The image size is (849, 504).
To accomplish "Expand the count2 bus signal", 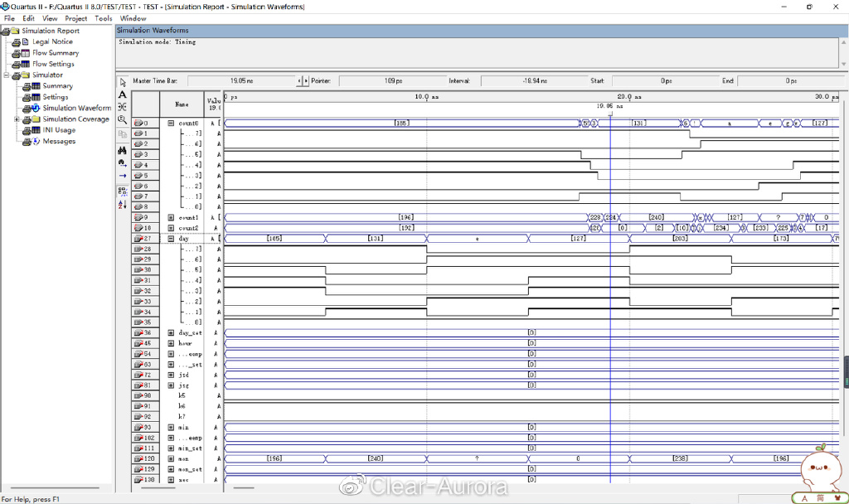I will click(x=171, y=228).
